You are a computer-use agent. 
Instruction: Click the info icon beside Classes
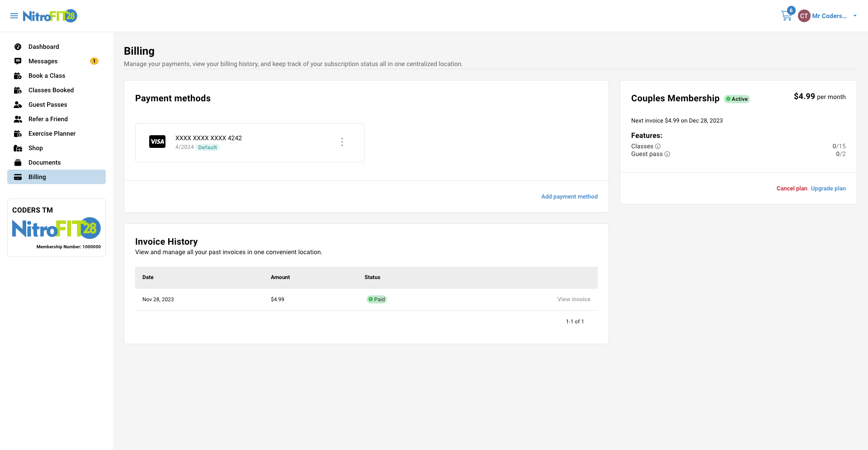pos(658,146)
